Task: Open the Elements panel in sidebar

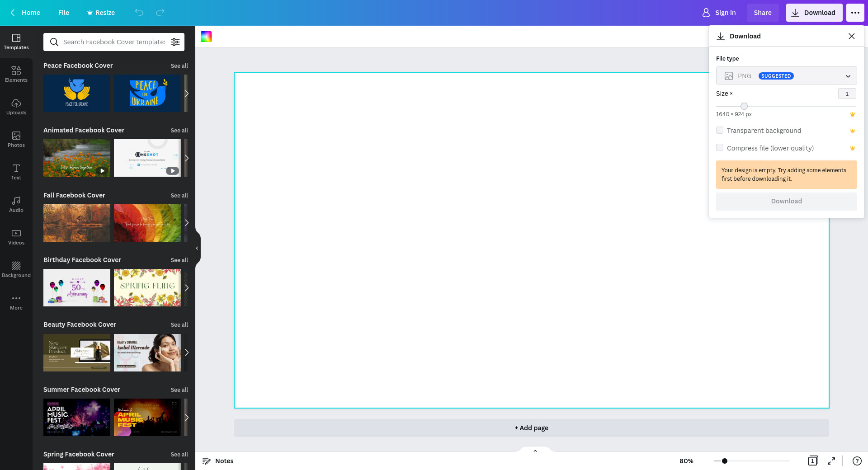Action: (x=16, y=74)
